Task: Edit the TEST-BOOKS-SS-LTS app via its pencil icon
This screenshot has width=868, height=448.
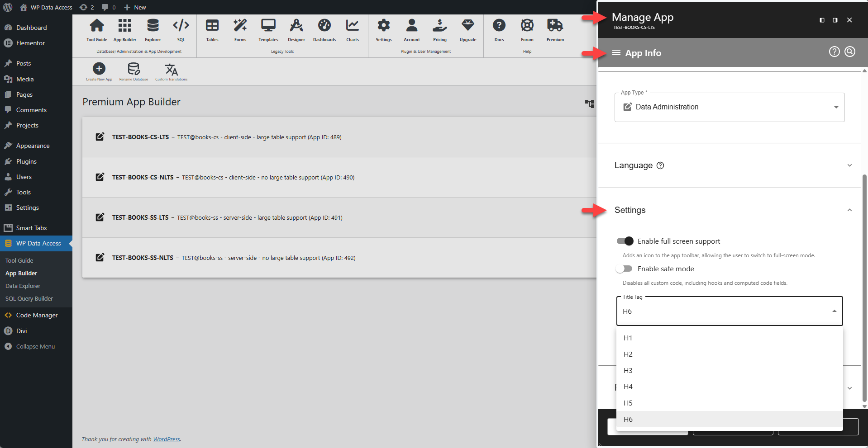Action: coord(100,217)
